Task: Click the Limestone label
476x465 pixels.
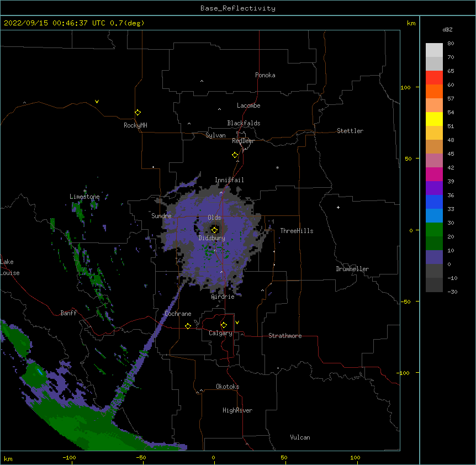Action: tap(84, 197)
